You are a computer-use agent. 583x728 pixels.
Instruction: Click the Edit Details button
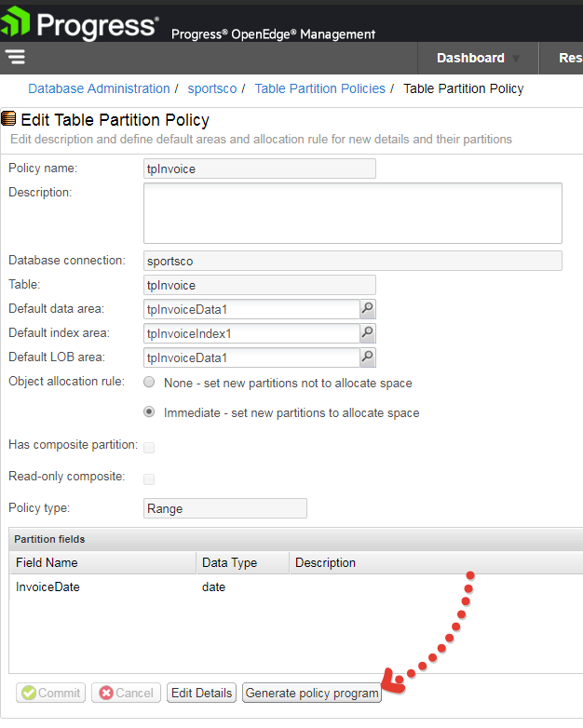click(201, 693)
